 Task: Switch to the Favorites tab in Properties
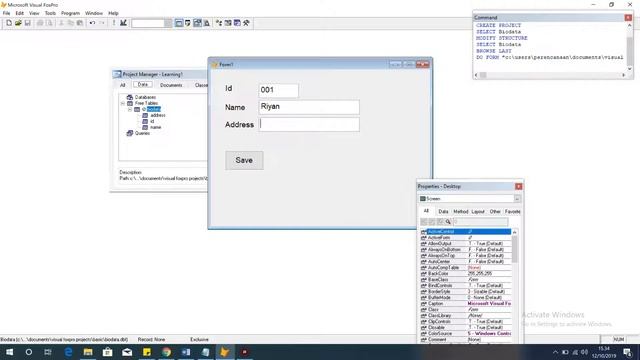pyautogui.click(x=512, y=211)
